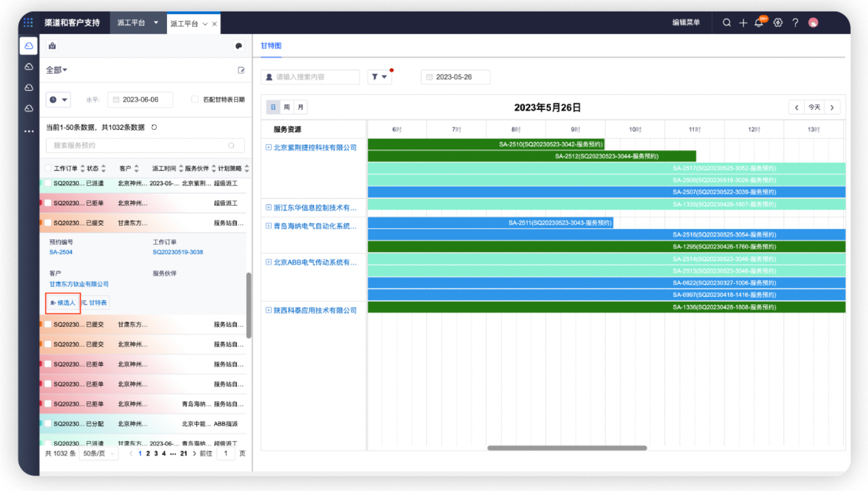The width and height of the screenshot is (868, 491).
Task: Click the search magnifier in top bar
Action: pyautogui.click(x=727, y=23)
